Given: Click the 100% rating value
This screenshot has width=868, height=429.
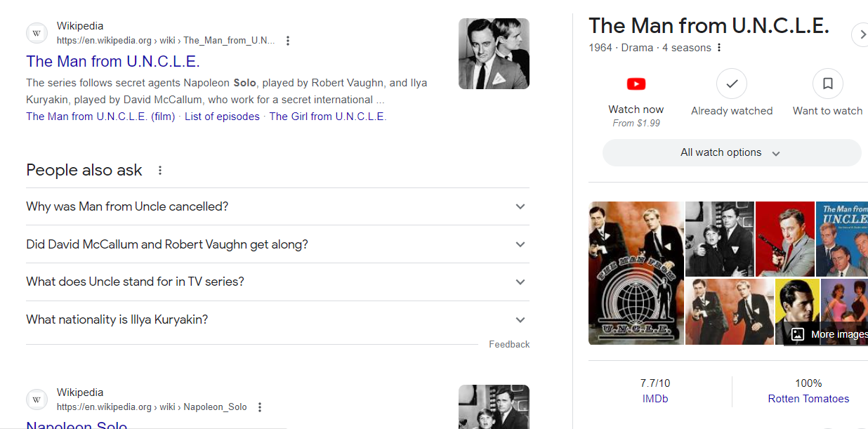Looking at the screenshot, I should pyautogui.click(x=808, y=383).
